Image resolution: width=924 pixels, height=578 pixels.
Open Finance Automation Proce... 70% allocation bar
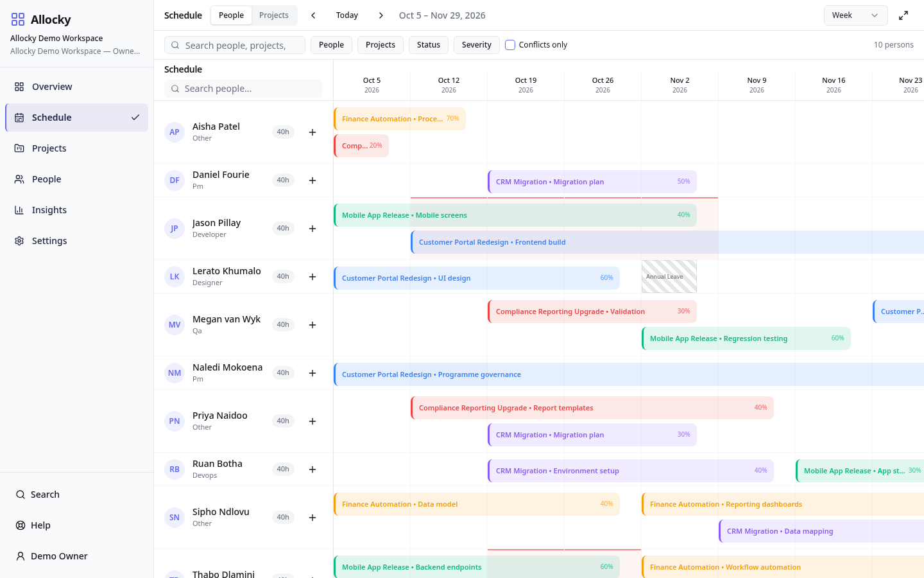pos(400,119)
